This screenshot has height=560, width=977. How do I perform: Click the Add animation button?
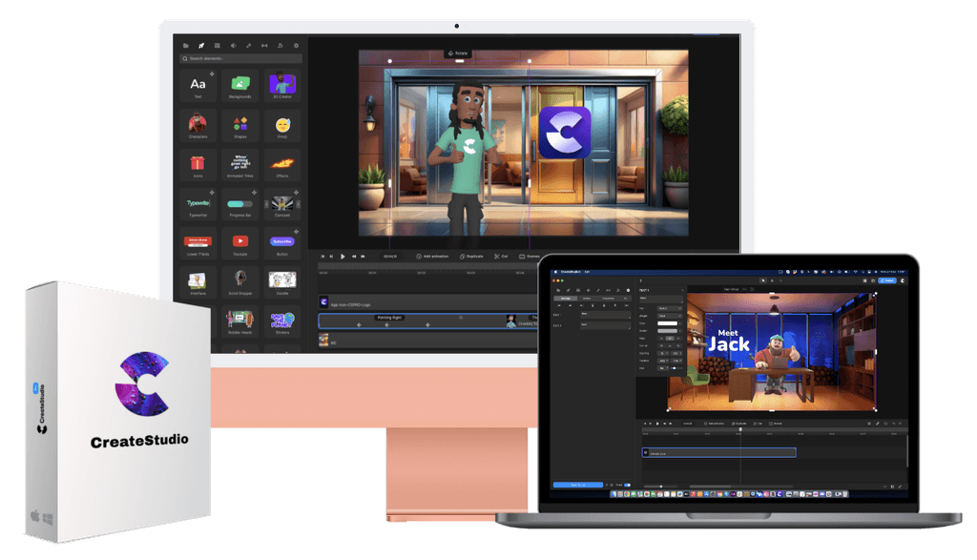point(434,257)
